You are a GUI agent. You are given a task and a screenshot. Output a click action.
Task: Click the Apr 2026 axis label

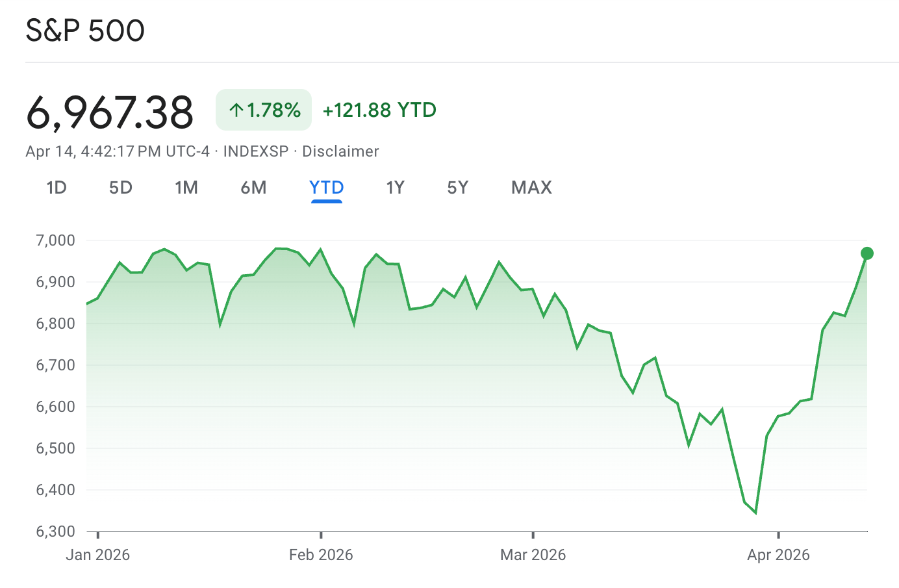tap(778, 555)
